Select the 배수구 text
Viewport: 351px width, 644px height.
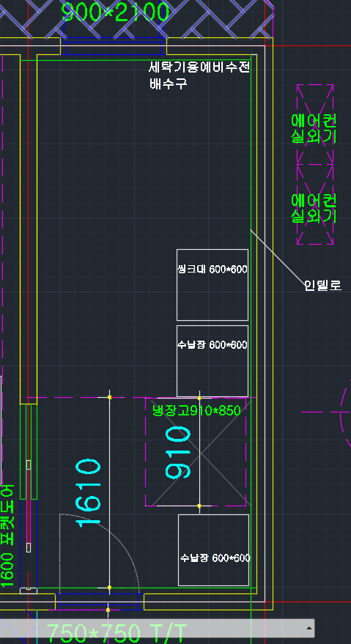point(168,84)
